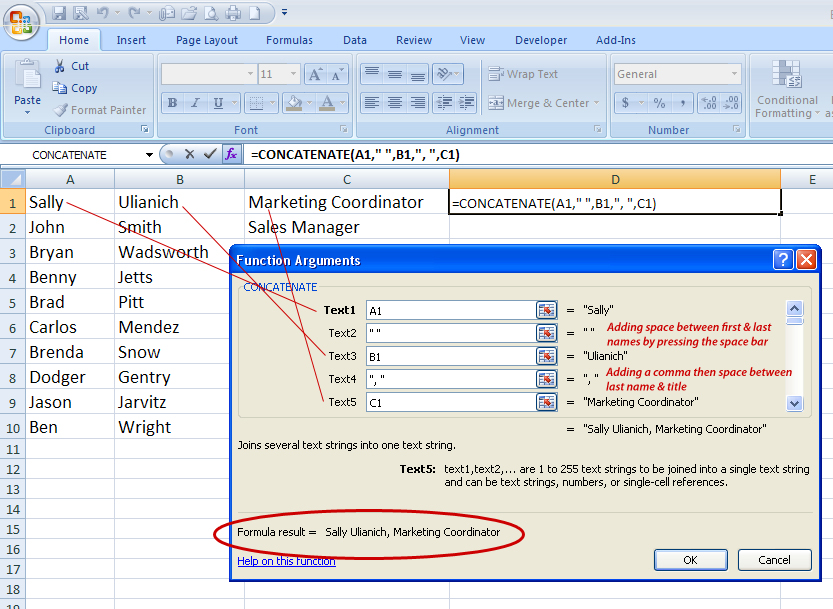The width and height of the screenshot is (833, 609).
Task: Toggle Bold formatting
Action: click(x=172, y=103)
